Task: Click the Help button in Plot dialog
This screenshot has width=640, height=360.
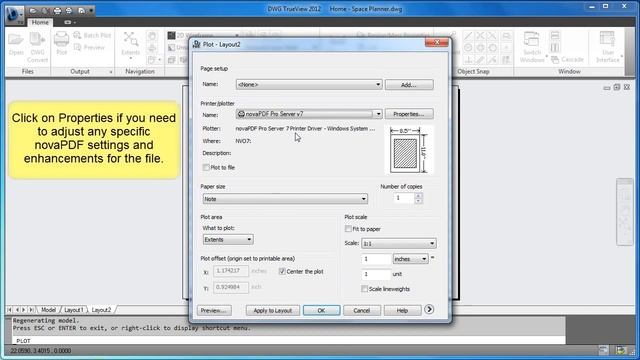Action: click(402, 311)
